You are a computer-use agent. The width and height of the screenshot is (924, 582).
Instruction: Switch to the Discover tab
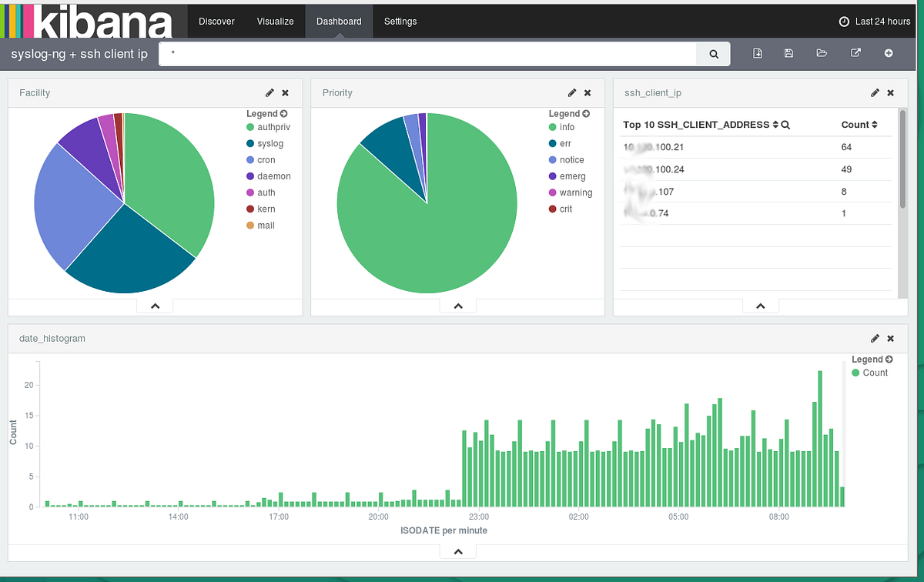(x=216, y=21)
